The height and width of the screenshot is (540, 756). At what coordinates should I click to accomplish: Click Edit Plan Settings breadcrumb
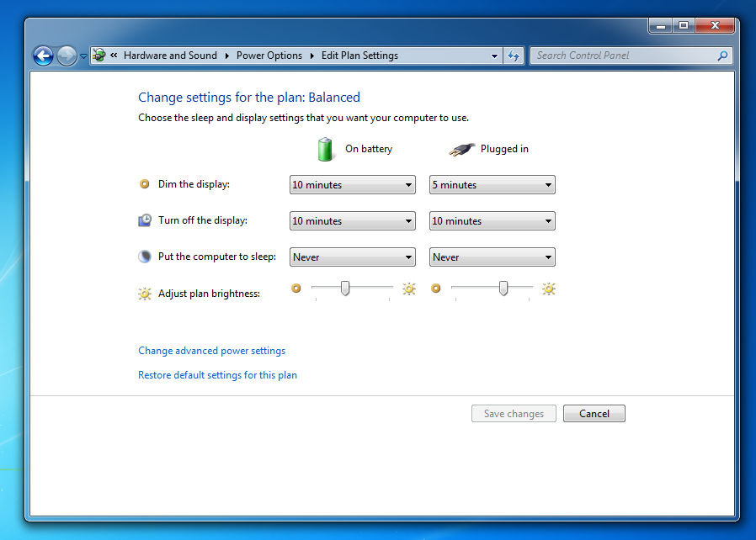click(359, 56)
